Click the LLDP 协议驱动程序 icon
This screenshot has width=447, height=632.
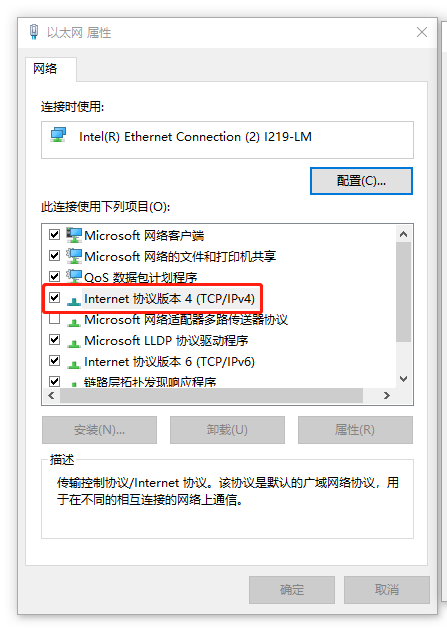click(74, 343)
